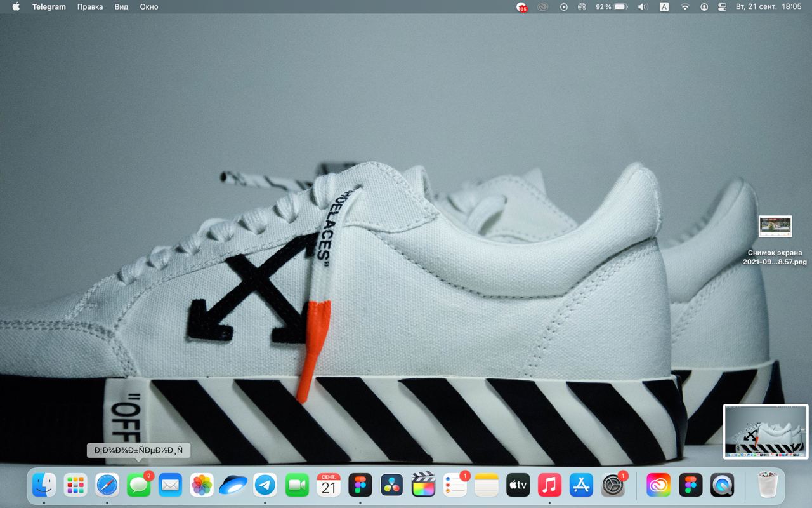Open the Wi-Fi menu
812x508 pixels.
coord(684,7)
